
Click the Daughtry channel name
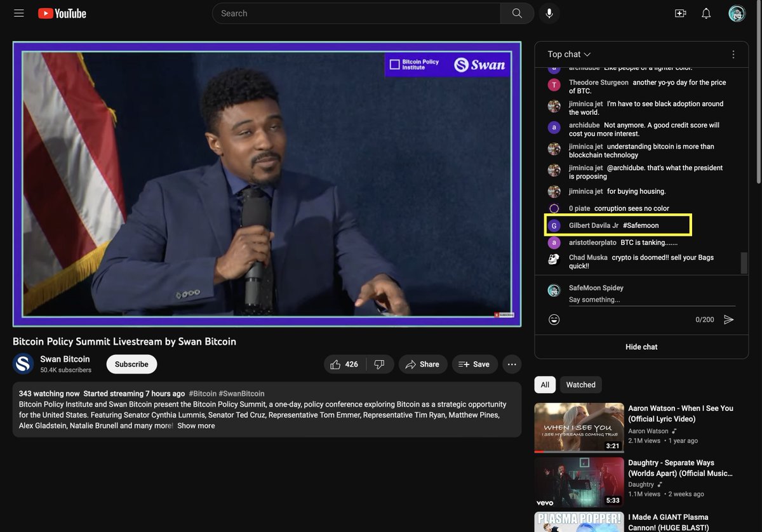coord(641,484)
